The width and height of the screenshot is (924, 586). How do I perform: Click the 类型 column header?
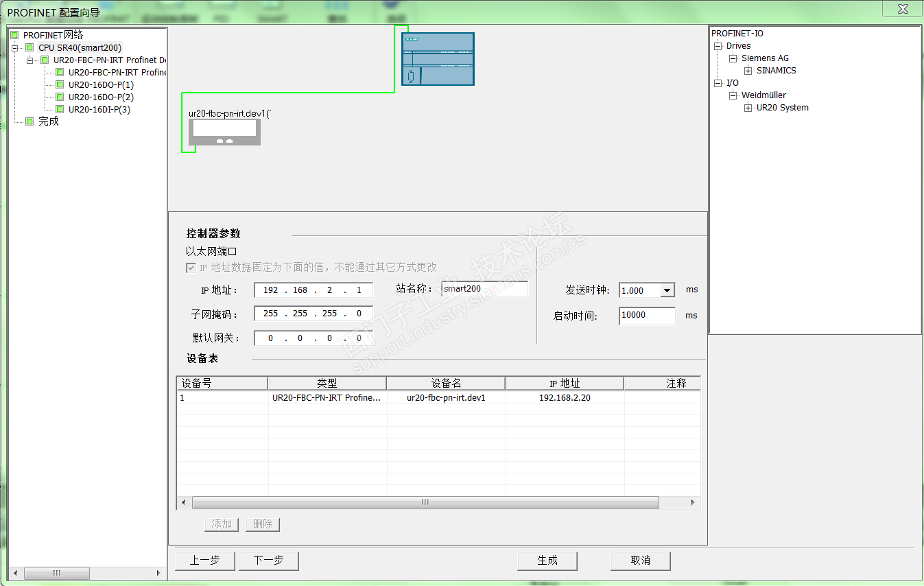(x=327, y=383)
